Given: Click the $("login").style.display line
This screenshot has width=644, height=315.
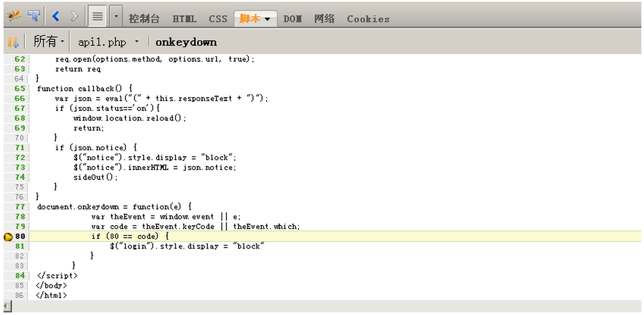Looking at the screenshot, I should 187,246.
